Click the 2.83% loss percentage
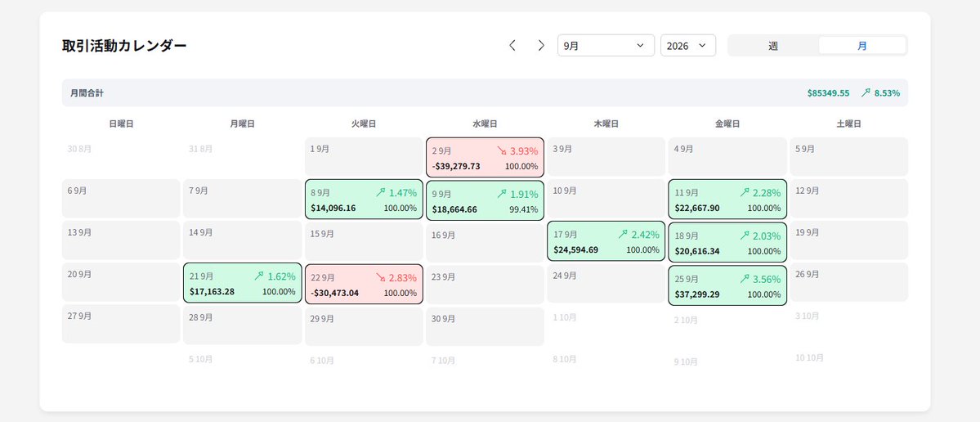980x422 pixels. click(402, 277)
